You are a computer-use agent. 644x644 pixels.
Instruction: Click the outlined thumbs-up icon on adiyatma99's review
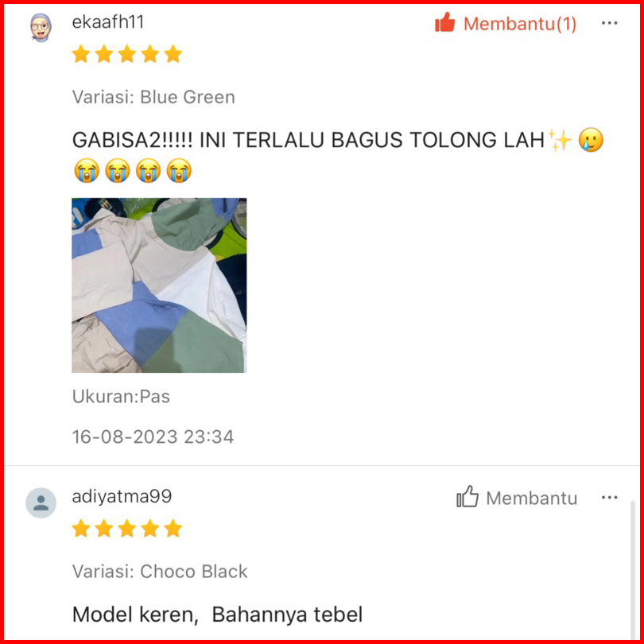pyautogui.click(x=467, y=497)
